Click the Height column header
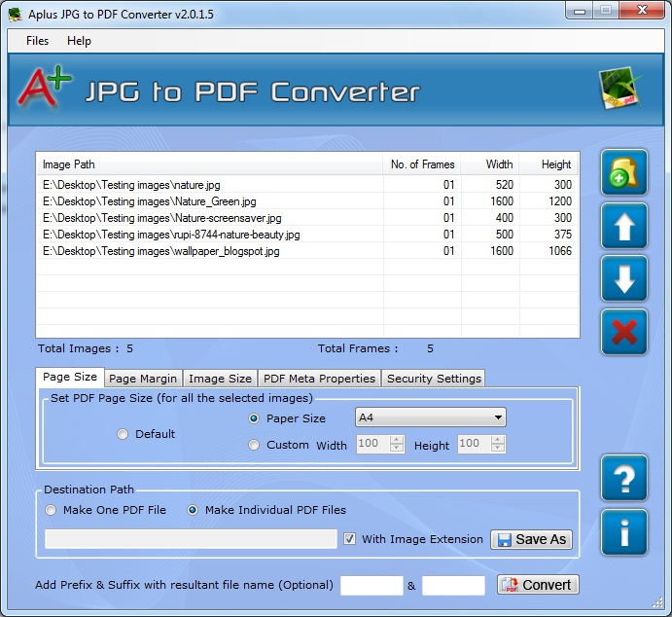 tap(548, 164)
